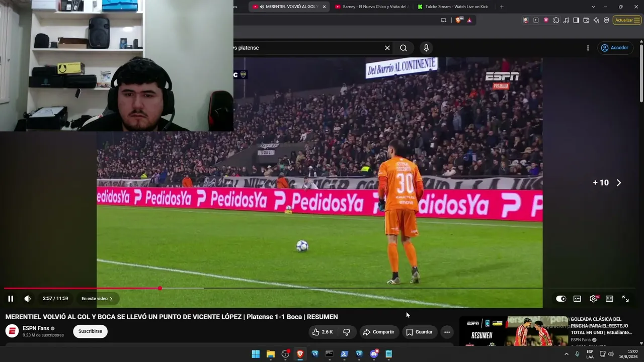Viewport: 644px width, 362px height.
Task: Open the taskbar volume control
Action: (x=611, y=354)
